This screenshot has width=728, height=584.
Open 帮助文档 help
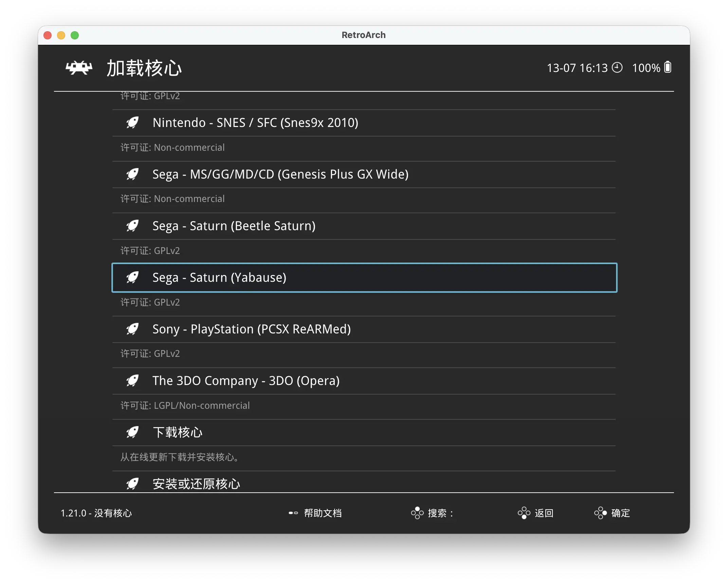323,513
